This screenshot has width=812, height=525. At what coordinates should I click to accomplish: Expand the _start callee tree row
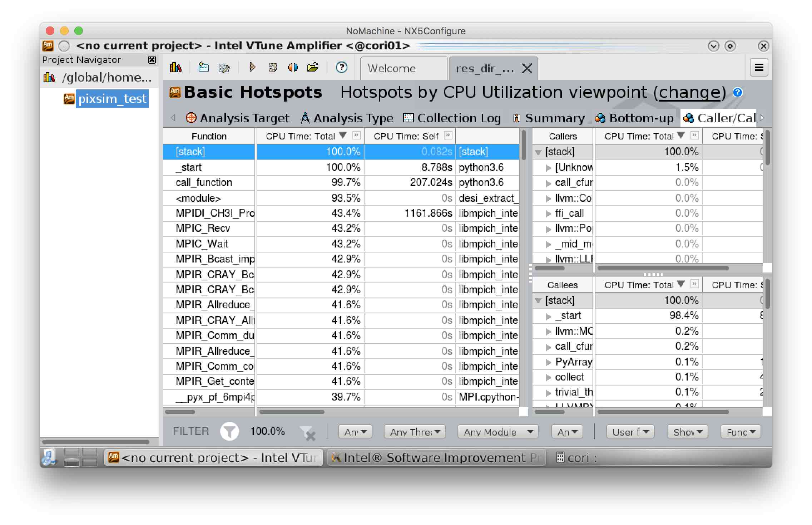[x=549, y=316]
